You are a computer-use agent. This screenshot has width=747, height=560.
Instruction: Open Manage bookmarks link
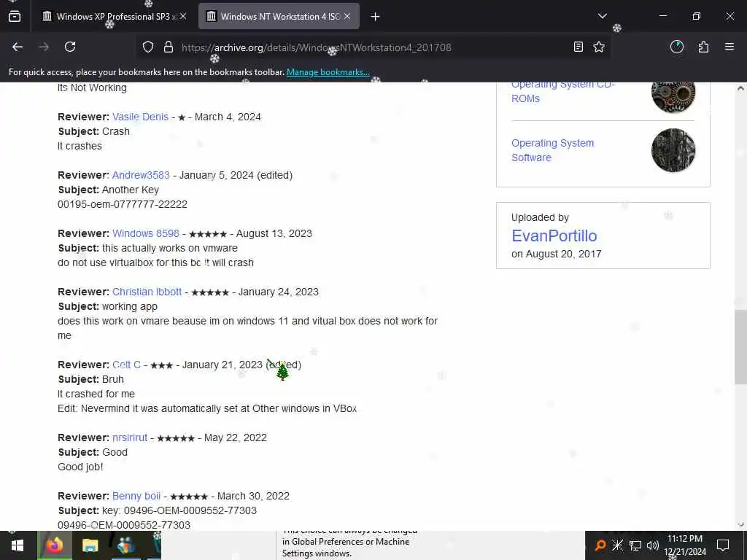pos(328,72)
